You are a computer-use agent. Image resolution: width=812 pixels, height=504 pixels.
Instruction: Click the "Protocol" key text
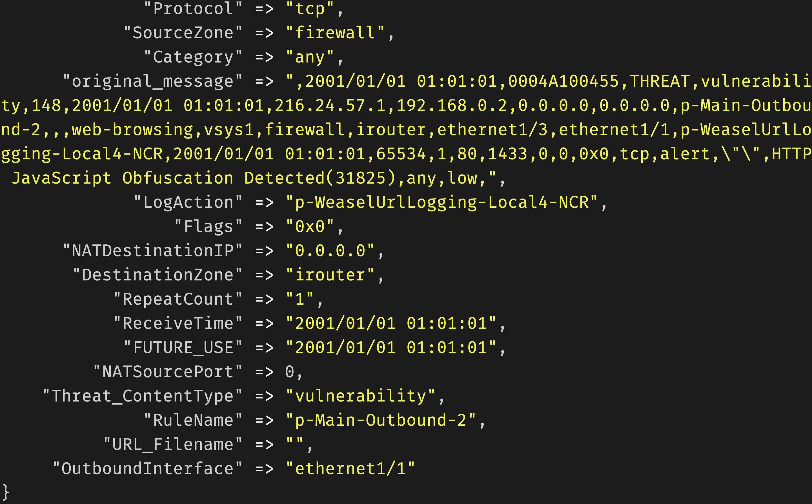(193, 8)
